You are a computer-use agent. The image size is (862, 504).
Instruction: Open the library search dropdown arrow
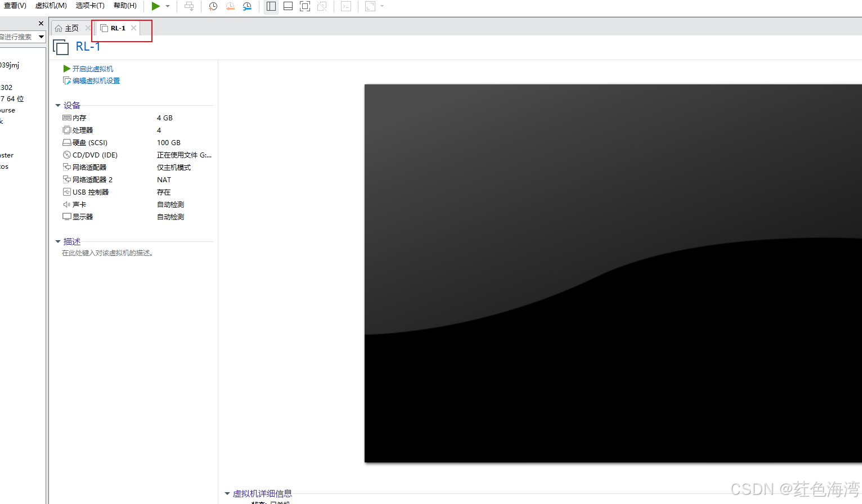[41, 37]
